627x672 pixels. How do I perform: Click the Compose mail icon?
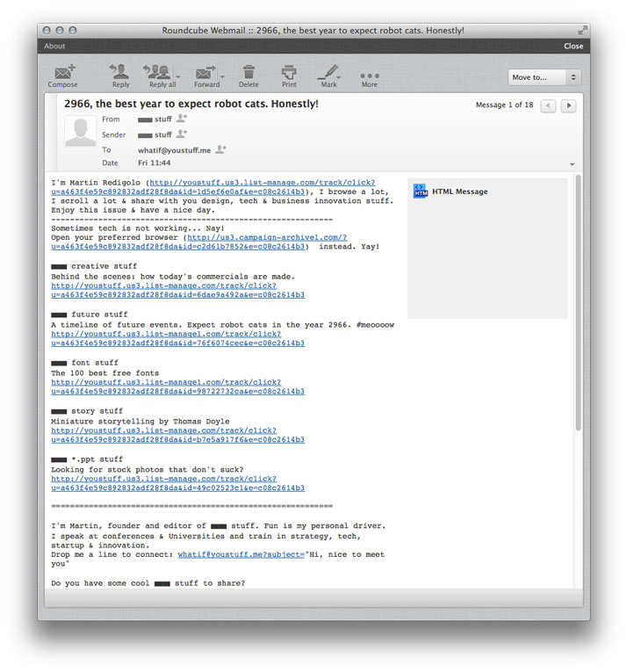pyautogui.click(x=63, y=76)
